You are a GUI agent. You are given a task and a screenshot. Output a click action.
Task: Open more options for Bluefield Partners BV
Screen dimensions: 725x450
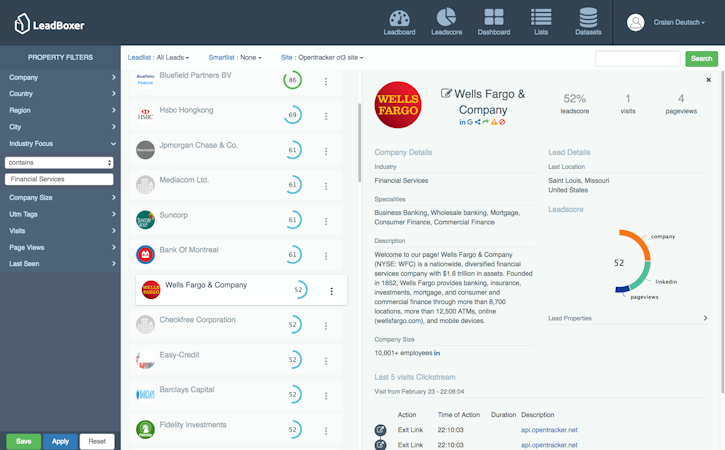(x=326, y=81)
